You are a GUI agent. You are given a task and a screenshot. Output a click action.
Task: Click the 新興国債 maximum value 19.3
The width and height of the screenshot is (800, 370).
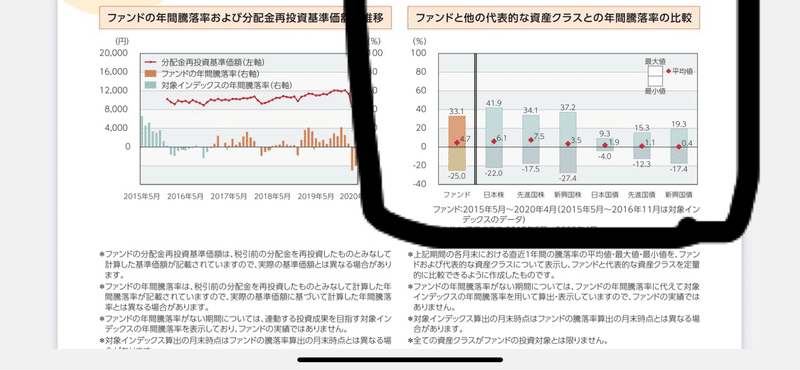tap(679, 124)
